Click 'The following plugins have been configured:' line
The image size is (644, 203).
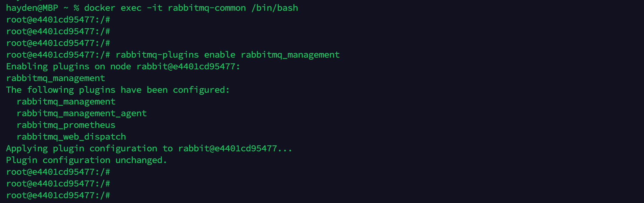(x=118, y=90)
